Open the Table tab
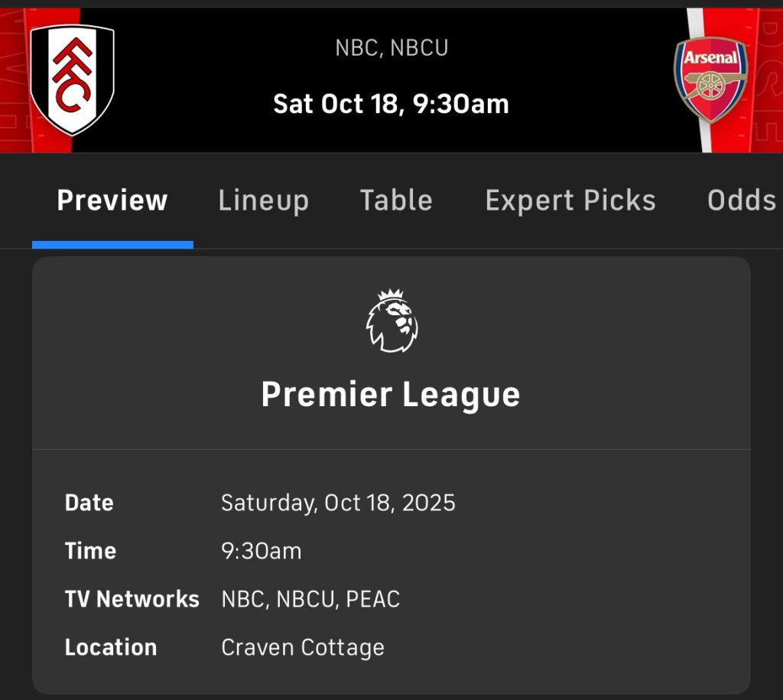The width and height of the screenshot is (783, 700). (x=396, y=200)
